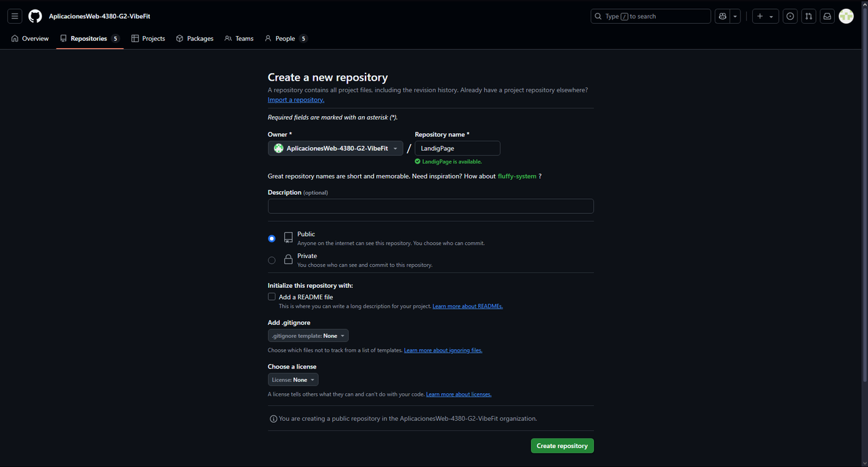868x467 pixels.
Task: Open the hamburger navigation menu
Action: [15, 16]
